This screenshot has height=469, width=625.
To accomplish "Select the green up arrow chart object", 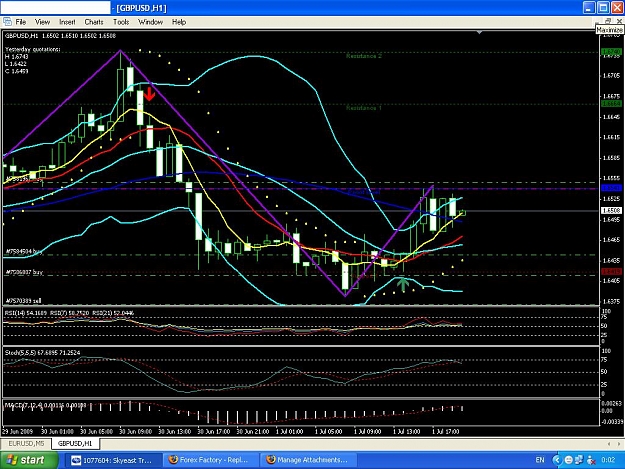I will click(403, 283).
